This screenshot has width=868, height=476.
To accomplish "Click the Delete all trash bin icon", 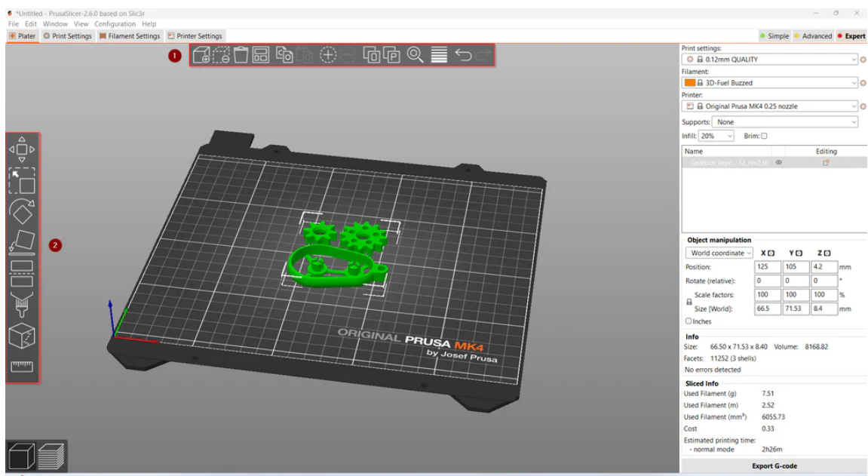I will 241,55.
